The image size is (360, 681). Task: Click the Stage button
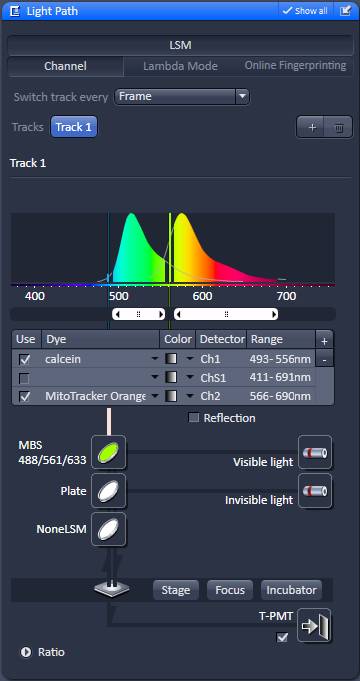coord(175,590)
